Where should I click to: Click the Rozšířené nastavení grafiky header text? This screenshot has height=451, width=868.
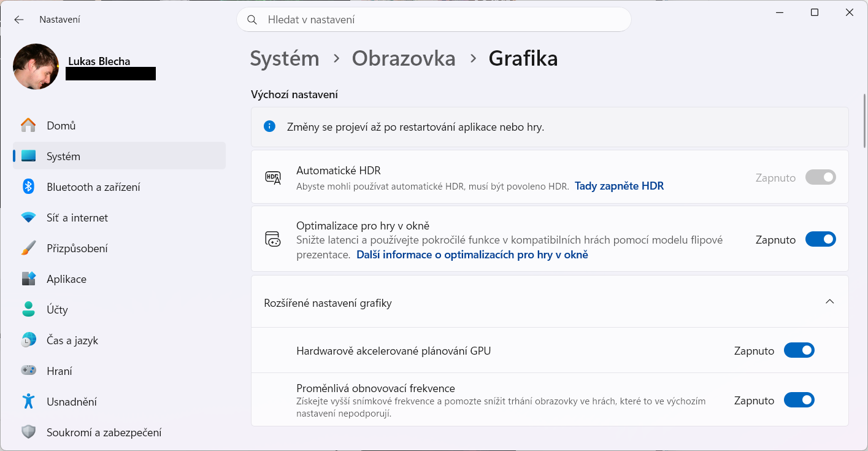tap(328, 303)
